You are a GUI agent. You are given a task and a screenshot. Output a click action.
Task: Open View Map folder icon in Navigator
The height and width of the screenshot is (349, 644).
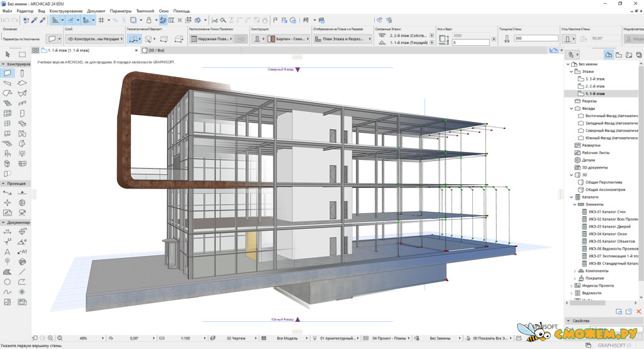point(619,54)
